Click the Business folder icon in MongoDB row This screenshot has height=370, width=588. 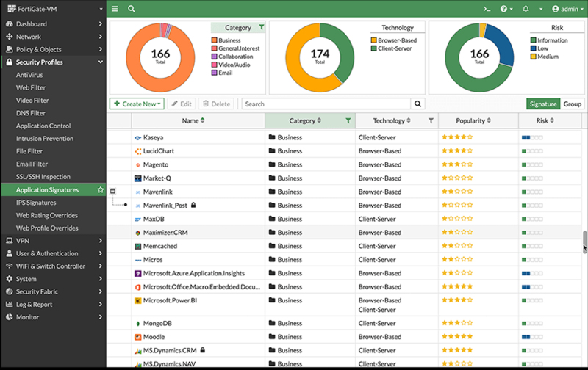(x=272, y=323)
